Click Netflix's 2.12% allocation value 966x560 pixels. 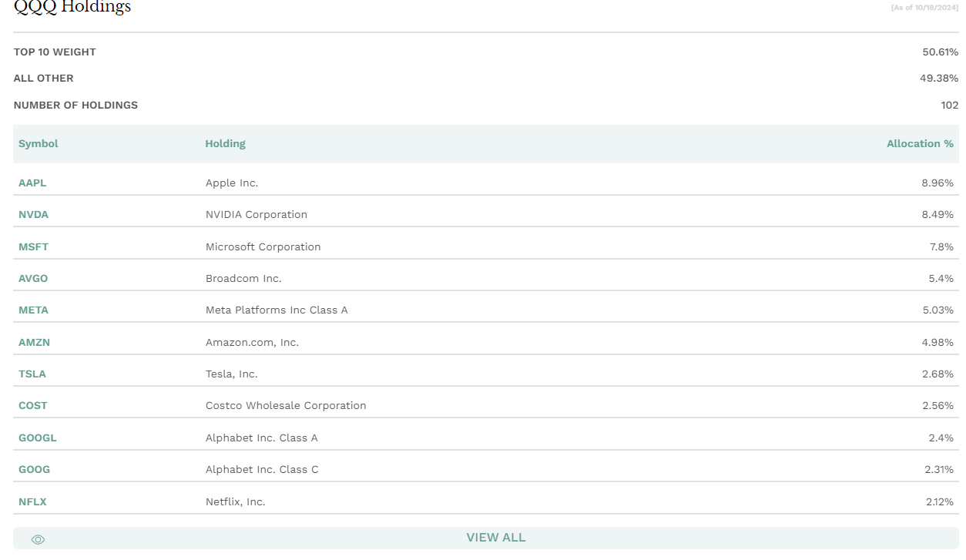click(940, 502)
